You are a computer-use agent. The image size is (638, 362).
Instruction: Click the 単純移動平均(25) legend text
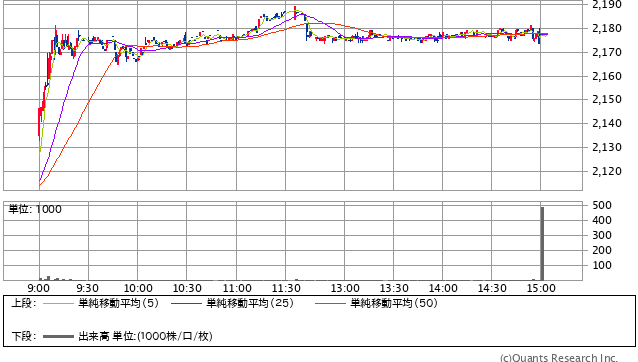(250, 303)
